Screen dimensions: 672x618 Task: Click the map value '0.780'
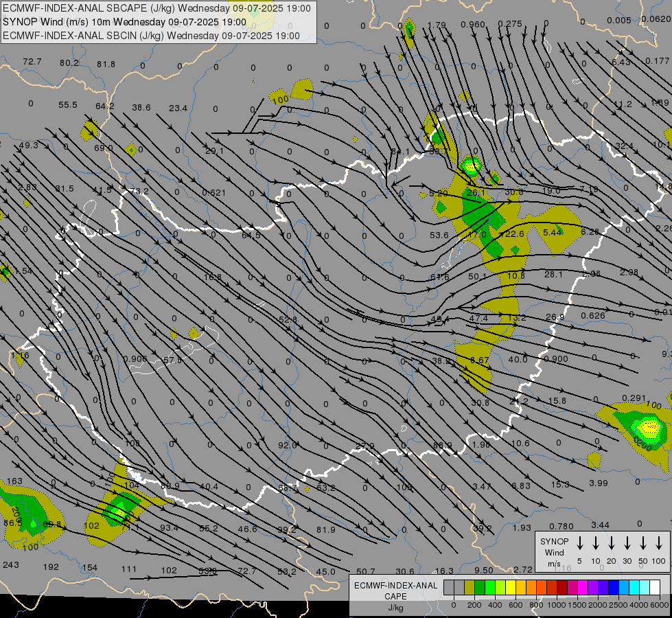(x=561, y=526)
